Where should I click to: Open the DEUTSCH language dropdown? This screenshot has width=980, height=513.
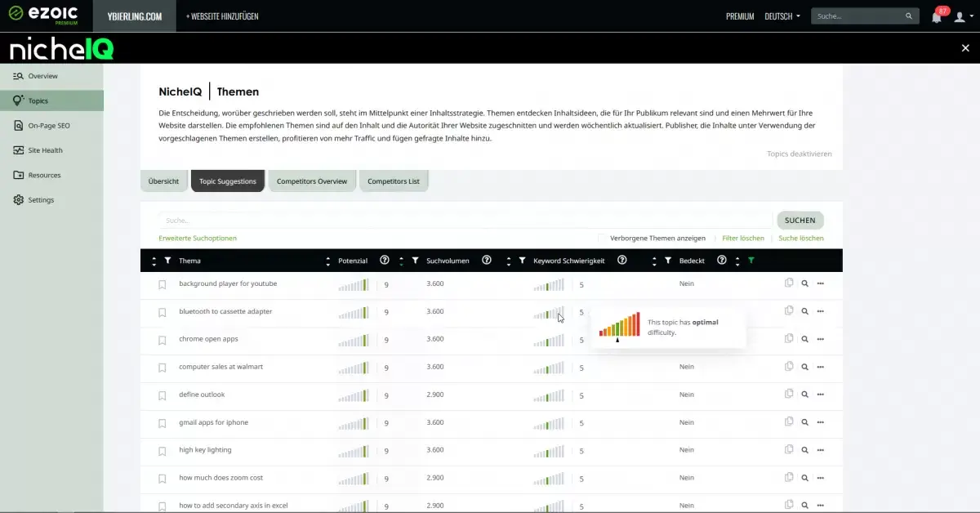(x=782, y=16)
